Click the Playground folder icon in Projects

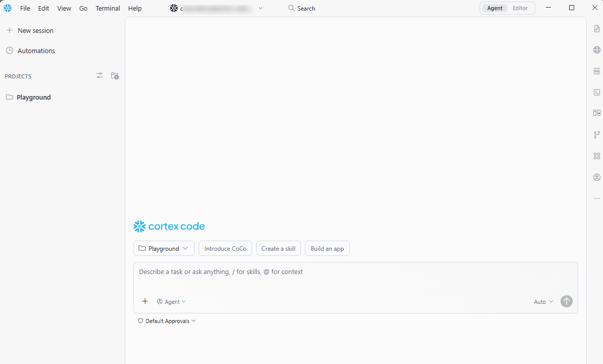pos(10,97)
